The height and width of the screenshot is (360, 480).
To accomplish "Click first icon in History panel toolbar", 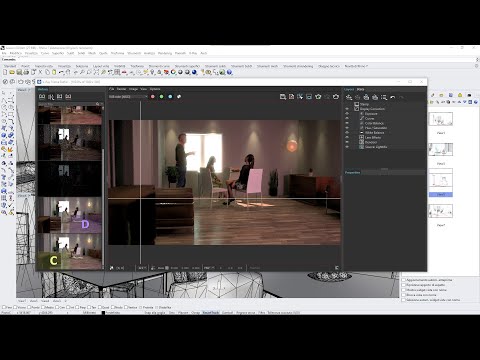I will pos(42,97).
